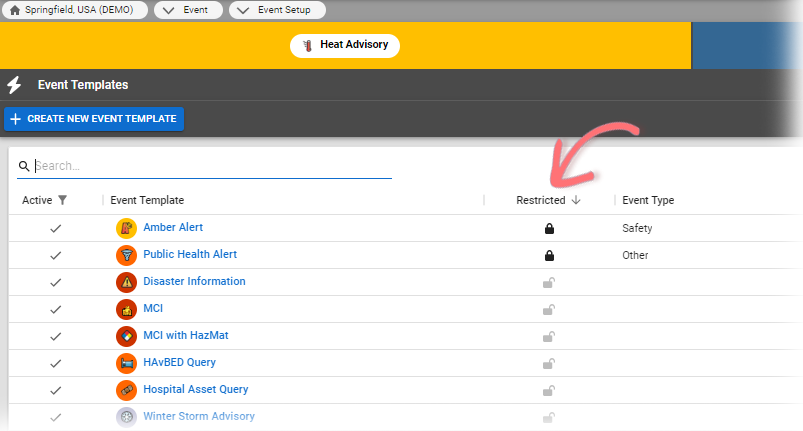This screenshot has height=431, width=803.
Task: Toggle the Public Health Alert active checkmark
Action: point(55,255)
